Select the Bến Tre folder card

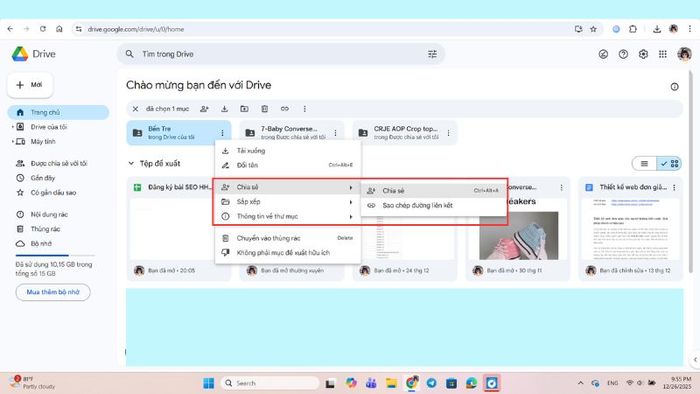179,133
